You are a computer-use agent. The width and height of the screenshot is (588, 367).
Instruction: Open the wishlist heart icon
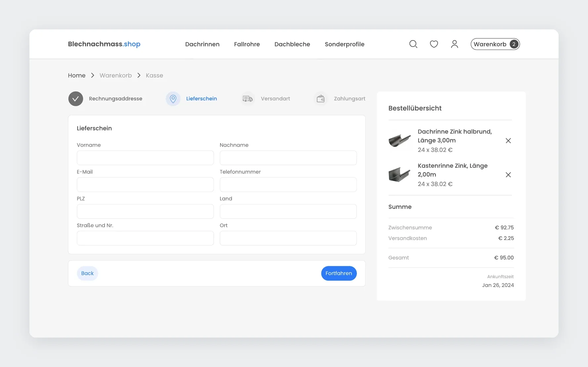pos(434,44)
